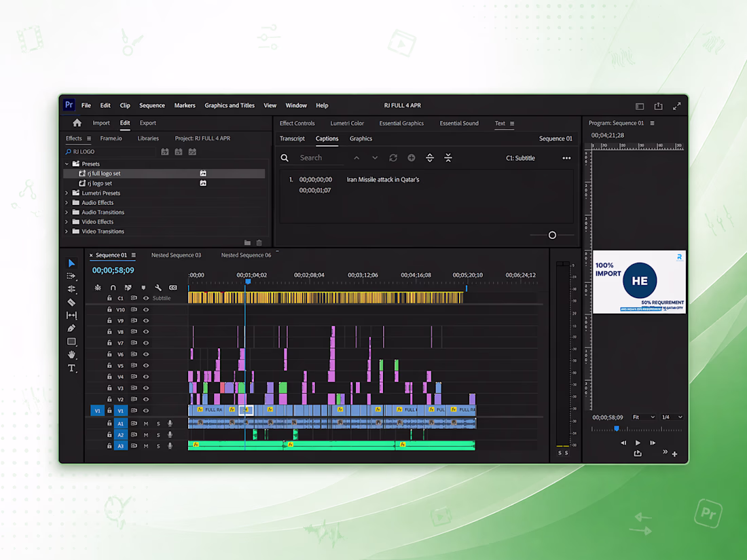Expand the Audio Transitions folder

click(67, 212)
